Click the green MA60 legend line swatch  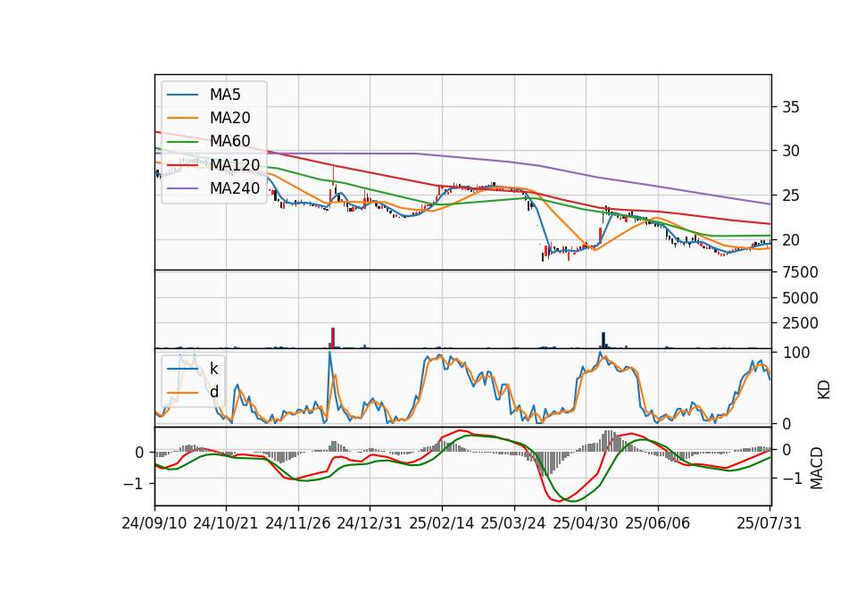[x=182, y=142]
